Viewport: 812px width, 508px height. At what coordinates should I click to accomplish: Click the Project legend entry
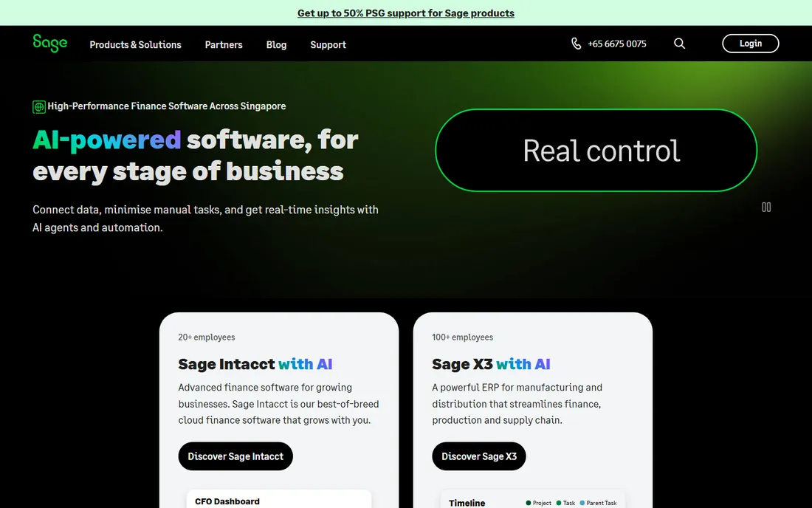click(x=539, y=503)
